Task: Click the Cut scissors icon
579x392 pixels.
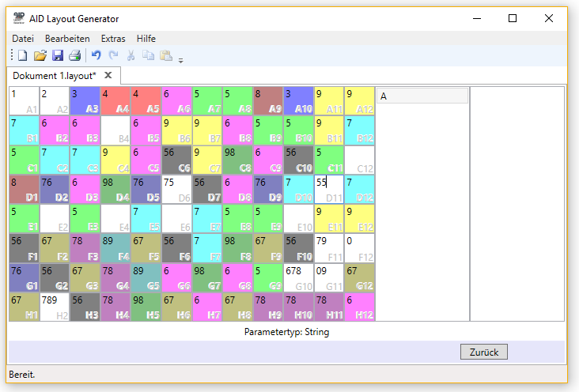Action: pyautogui.click(x=131, y=55)
